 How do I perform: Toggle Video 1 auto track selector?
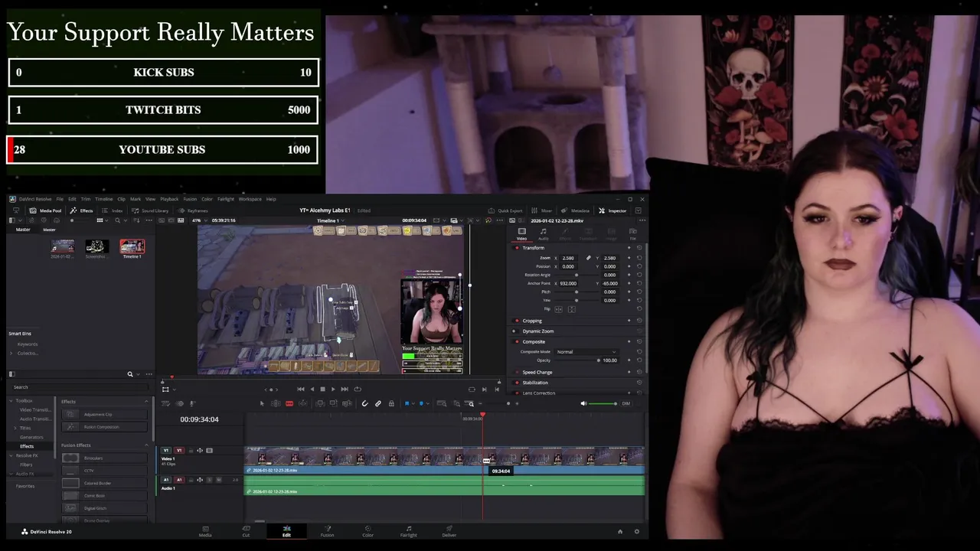point(200,451)
